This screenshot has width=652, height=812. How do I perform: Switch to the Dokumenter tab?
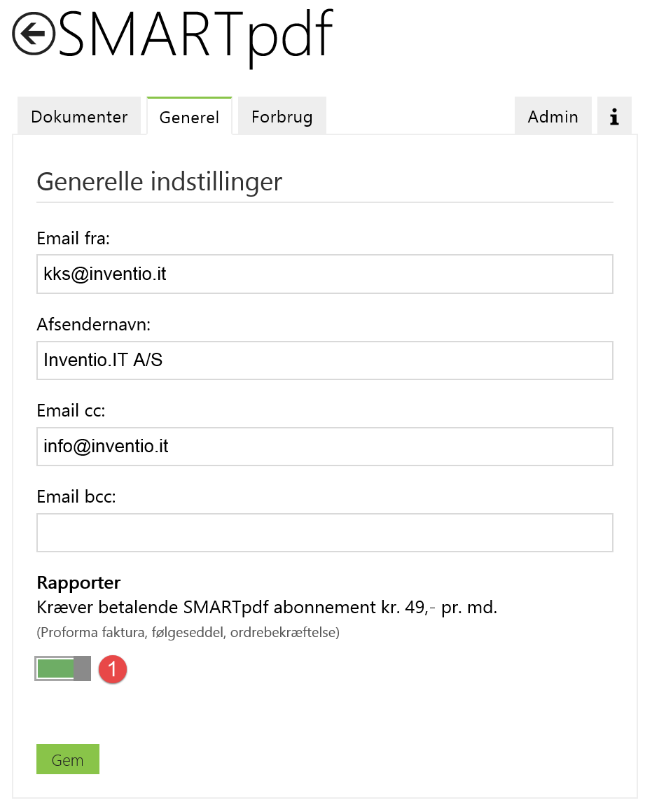click(79, 116)
